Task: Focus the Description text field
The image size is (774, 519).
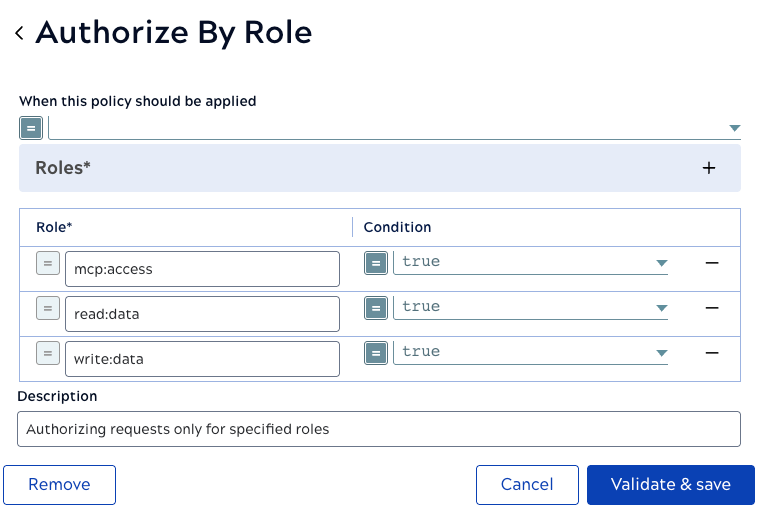Action: click(x=379, y=429)
